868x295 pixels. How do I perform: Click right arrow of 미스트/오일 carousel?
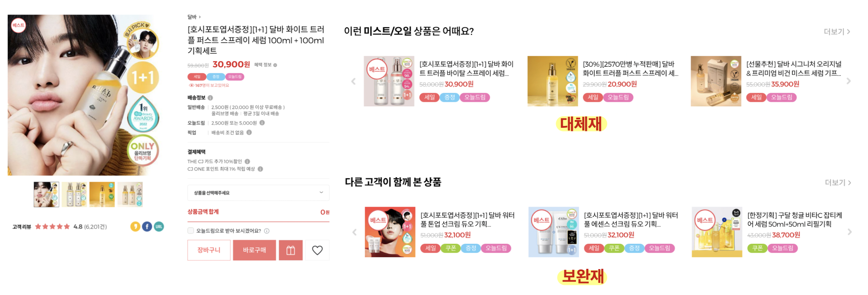point(849,81)
